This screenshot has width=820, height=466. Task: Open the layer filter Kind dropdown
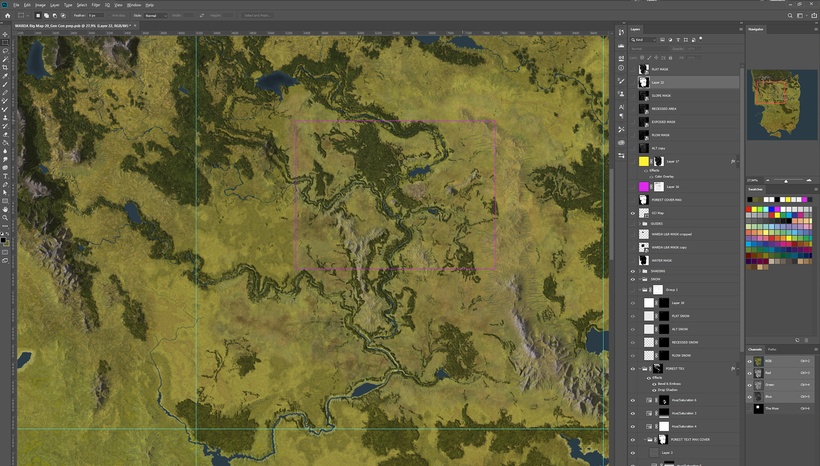coord(644,40)
